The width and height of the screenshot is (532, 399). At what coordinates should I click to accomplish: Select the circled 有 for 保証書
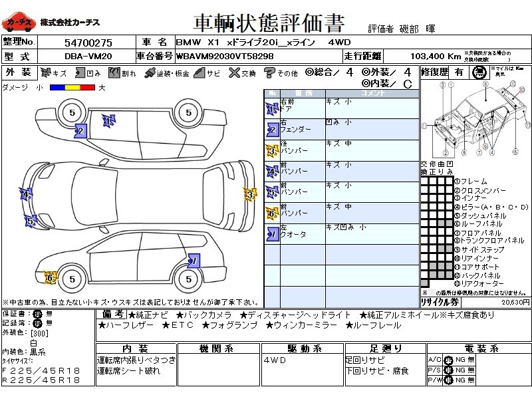(37, 314)
